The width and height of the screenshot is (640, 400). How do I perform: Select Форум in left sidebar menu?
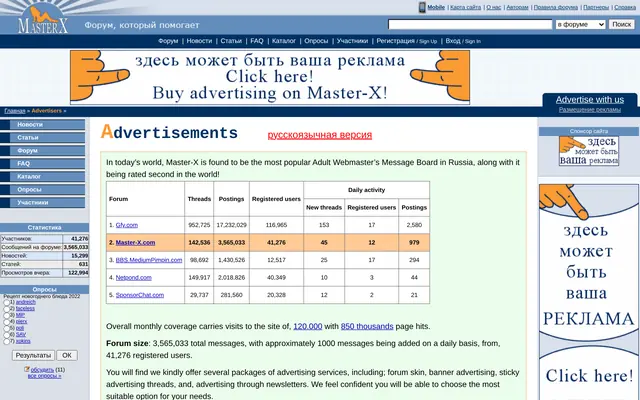pos(42,151)
